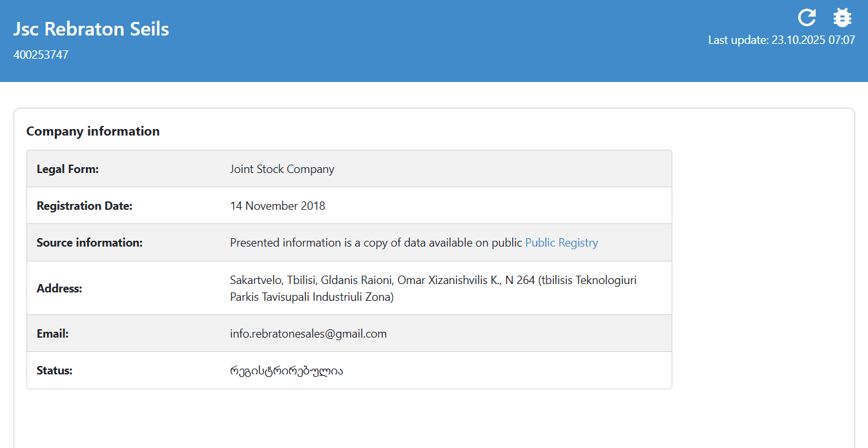Click the Last update timestamp text
The image size is (868, 448).
tap(781, 40)
